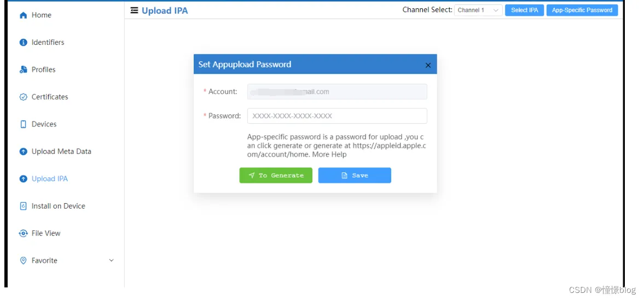Click the File View eye icon
The image size is (644, 300).
pos(23,233)
